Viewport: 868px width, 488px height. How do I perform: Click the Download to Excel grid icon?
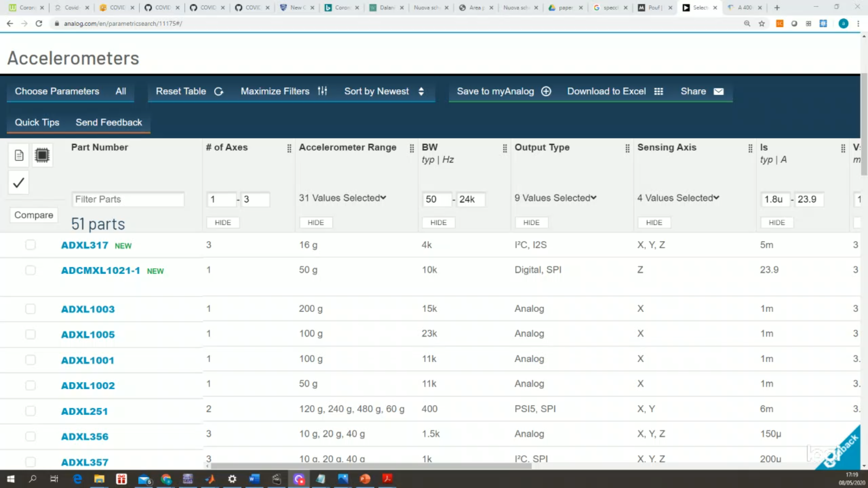point(659,91)
